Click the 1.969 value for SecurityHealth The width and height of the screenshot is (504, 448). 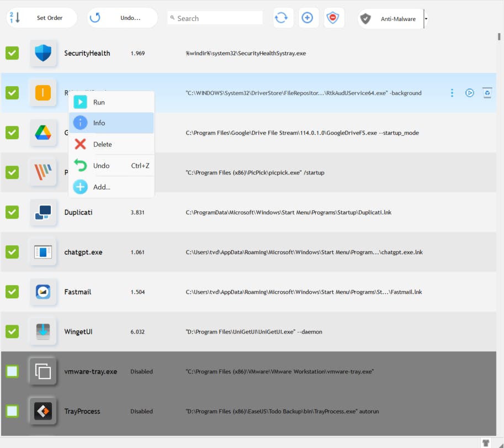[x=137, y=54]
